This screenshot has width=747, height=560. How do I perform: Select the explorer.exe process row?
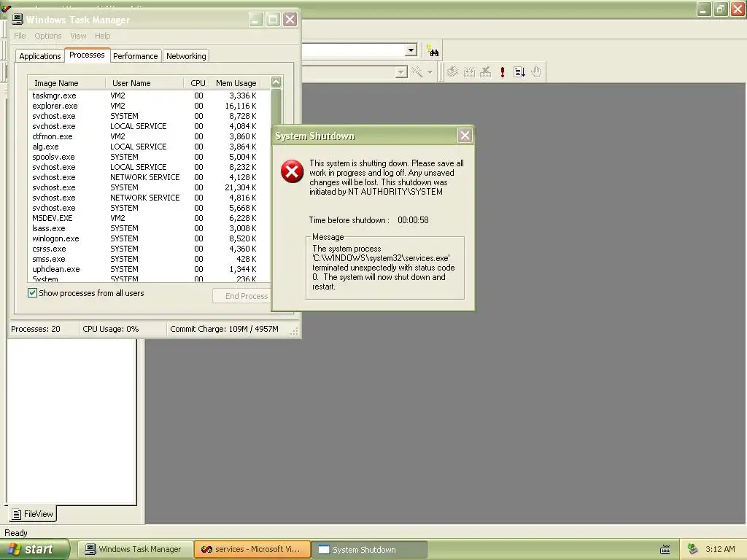[149, 106]
